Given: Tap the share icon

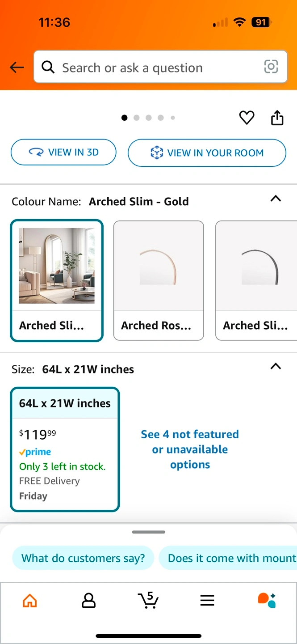Looking at the screenshot, I should [x=277, y=118].
